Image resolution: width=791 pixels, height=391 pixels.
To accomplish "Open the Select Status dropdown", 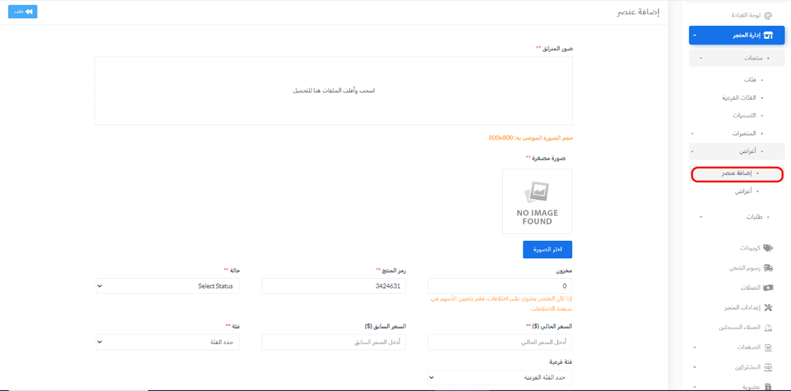I will tap(168, 286).
